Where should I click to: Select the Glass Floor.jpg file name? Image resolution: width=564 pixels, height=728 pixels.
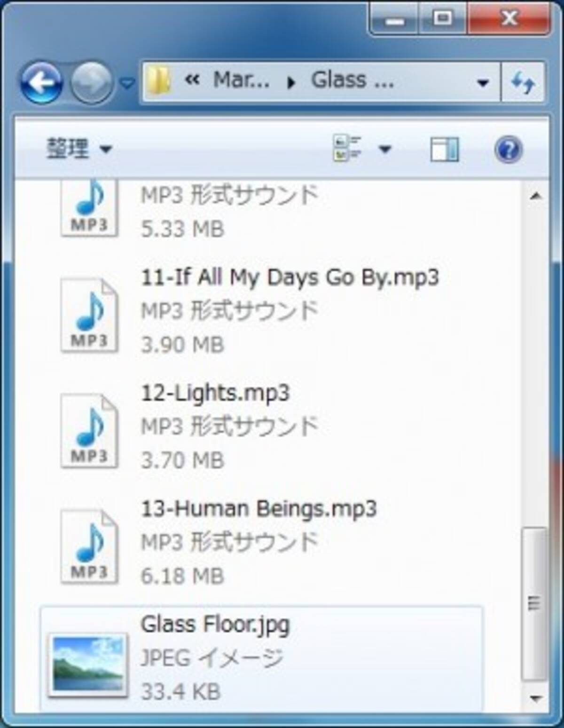coord(215,625)
